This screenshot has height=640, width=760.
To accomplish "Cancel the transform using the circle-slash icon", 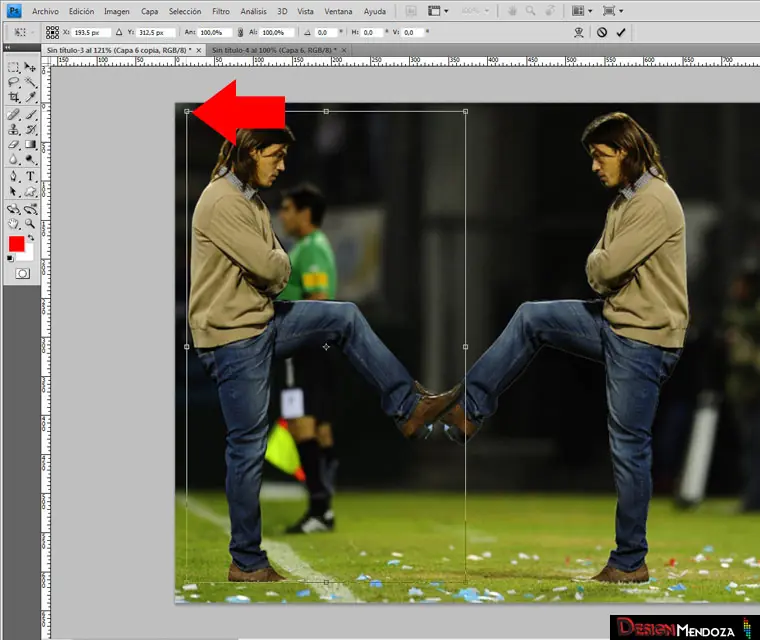I will point(602,32).
